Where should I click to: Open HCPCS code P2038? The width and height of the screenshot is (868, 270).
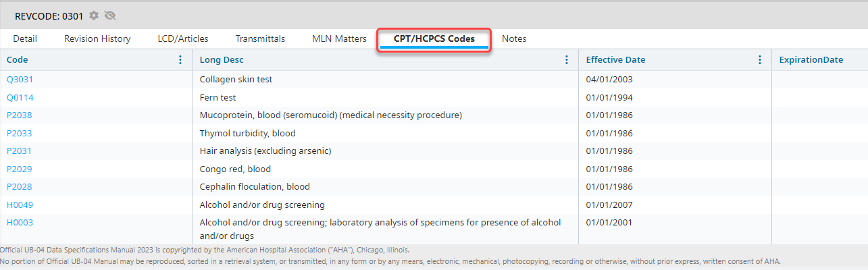pyautogui.click(x=19, y=115)
